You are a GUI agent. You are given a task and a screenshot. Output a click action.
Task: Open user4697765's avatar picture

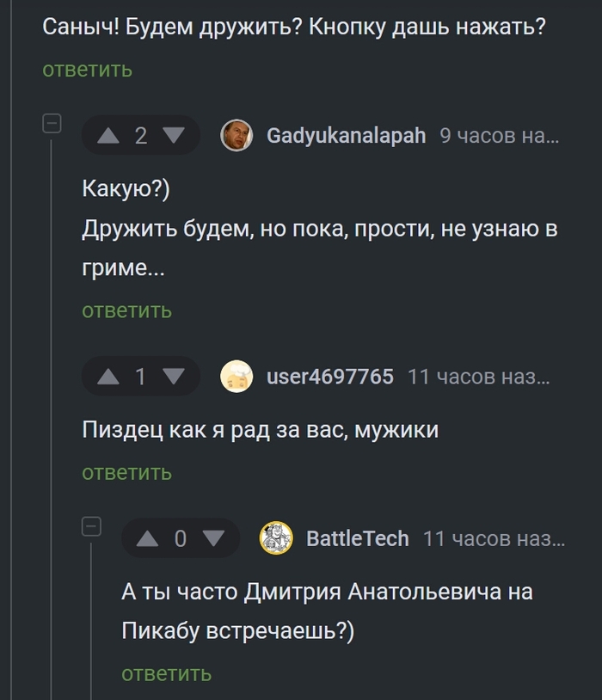point(236,377)
